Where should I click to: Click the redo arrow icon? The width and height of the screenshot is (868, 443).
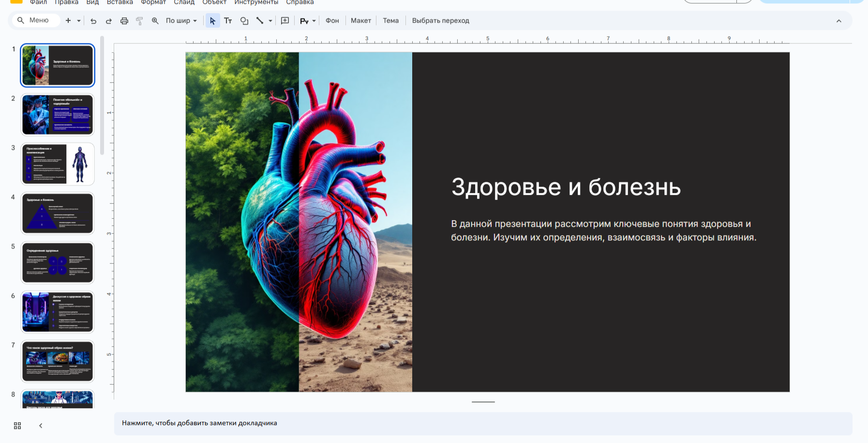click(x=109, y=21)
